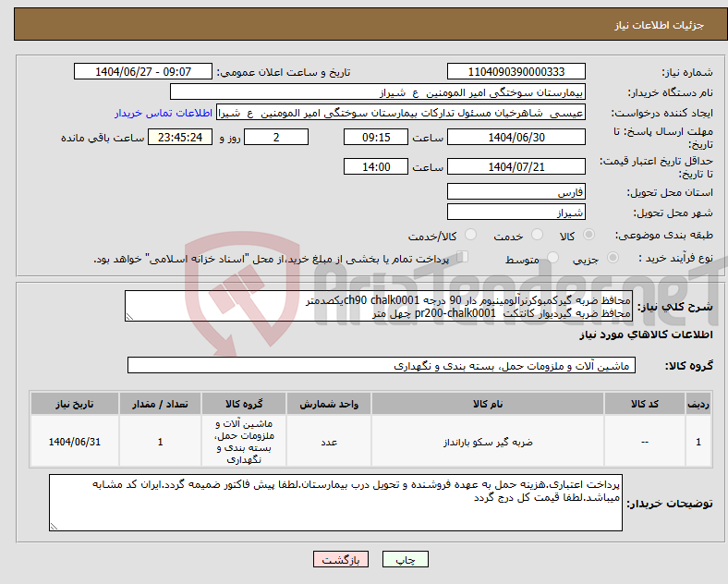This screenshot has height=584, width=728.
Task: Click the remaining days field showing 2
Action: pyautogui.click(x=276, y=138)
